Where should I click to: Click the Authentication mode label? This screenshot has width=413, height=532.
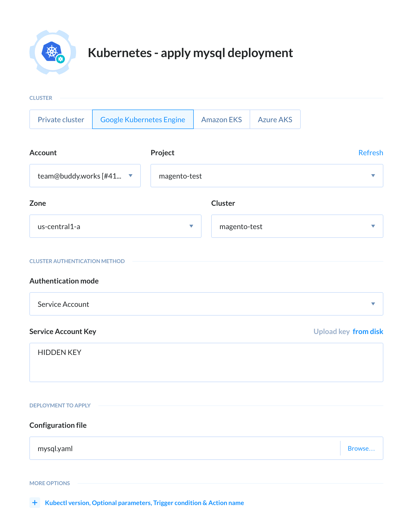64,282
